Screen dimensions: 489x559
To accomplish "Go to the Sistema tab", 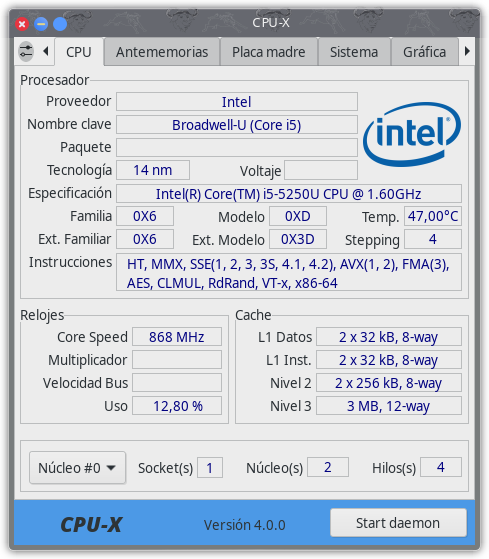I will [354, 52].
